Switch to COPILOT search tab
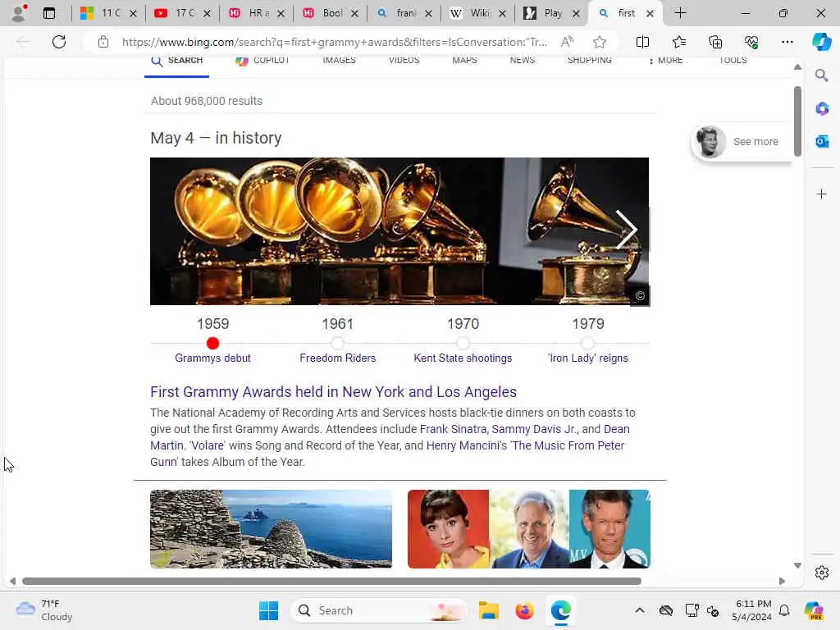840x630 pixels. coord(263,61)
